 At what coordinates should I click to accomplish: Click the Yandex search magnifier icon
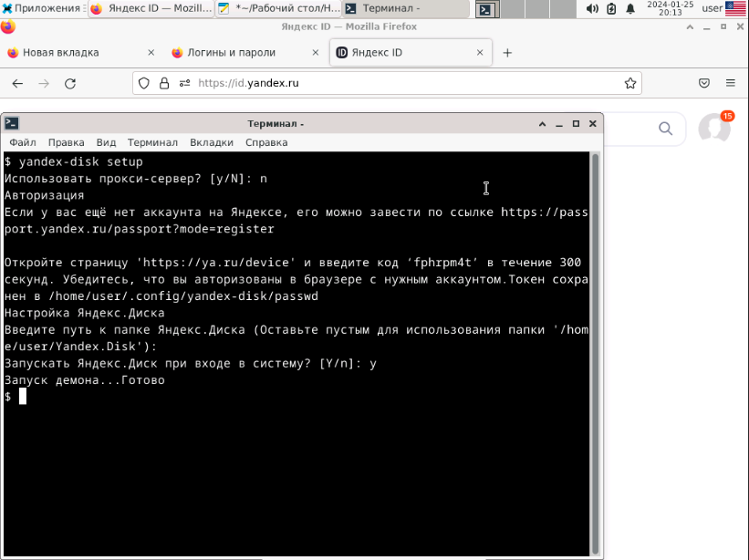click(x=665, y=129)
